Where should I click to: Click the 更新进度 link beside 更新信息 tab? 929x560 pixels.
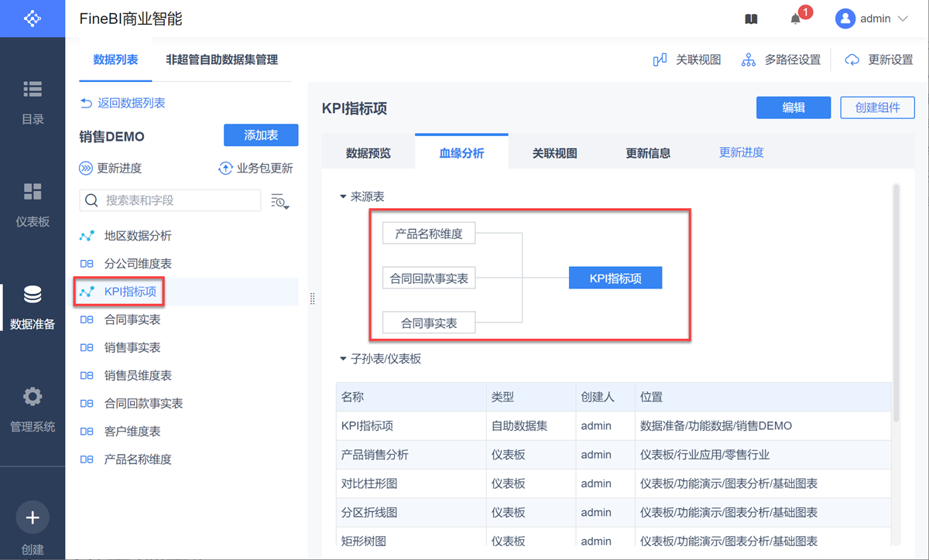point(742,152)
